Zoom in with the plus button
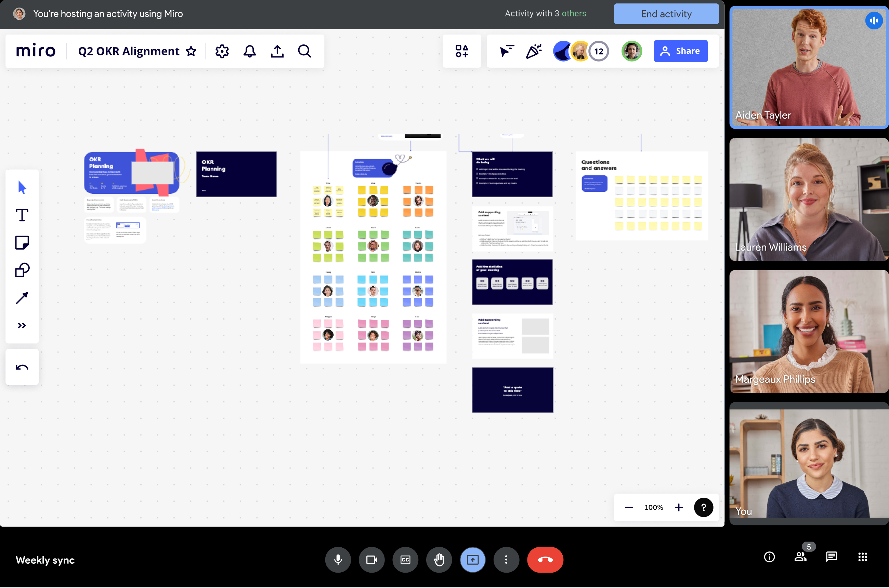 pyautogui.click(x=679, y=507)
